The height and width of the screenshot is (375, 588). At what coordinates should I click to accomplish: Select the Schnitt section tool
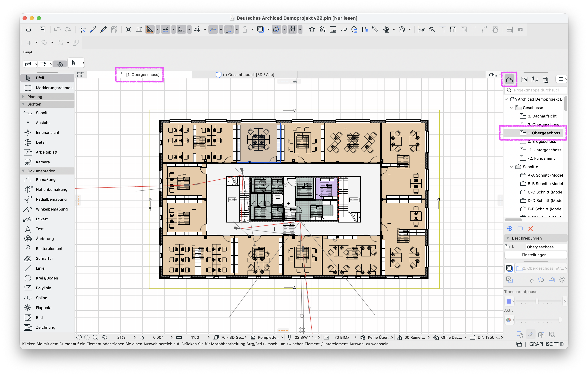pyautogui.click(x=47, y=113)
